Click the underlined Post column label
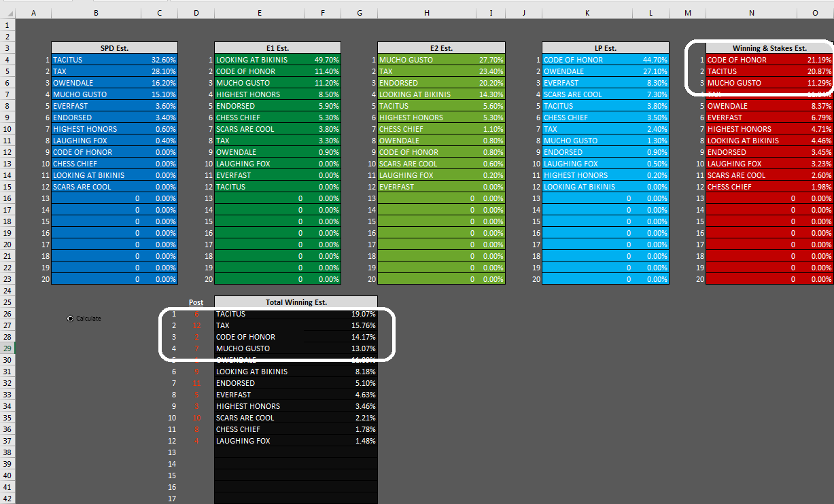This screenshot has height=504, width=834. pyautogui.click(x=196, y=302)
